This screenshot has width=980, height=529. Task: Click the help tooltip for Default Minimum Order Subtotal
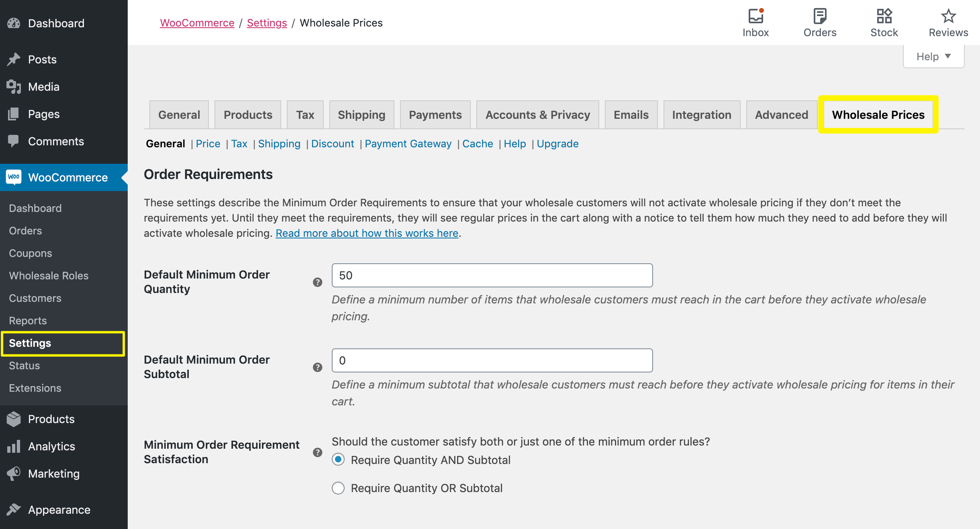point(317,367)
